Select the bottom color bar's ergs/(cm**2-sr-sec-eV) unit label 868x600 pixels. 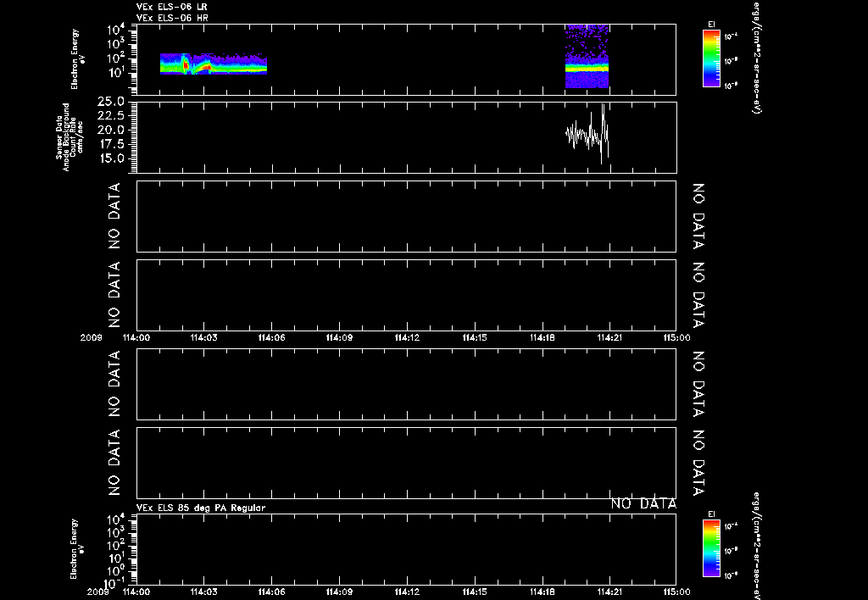click(x=756, y=547)
